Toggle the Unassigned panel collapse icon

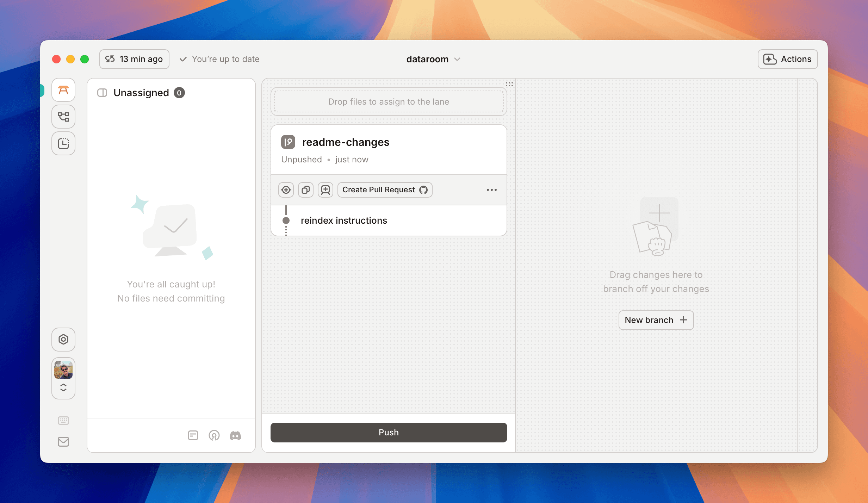pyautogui.click(x=102, y=93)
